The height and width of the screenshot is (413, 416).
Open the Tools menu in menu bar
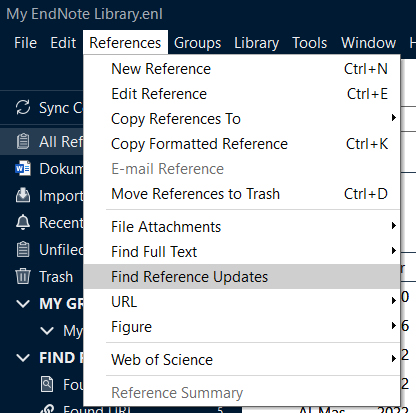click(x=310, y=43)
